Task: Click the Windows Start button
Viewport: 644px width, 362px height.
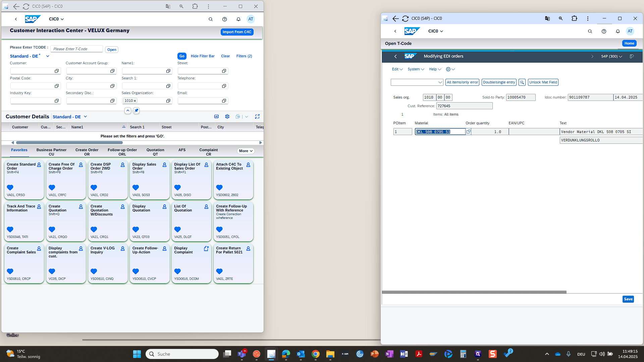Action: click(137, 354)
